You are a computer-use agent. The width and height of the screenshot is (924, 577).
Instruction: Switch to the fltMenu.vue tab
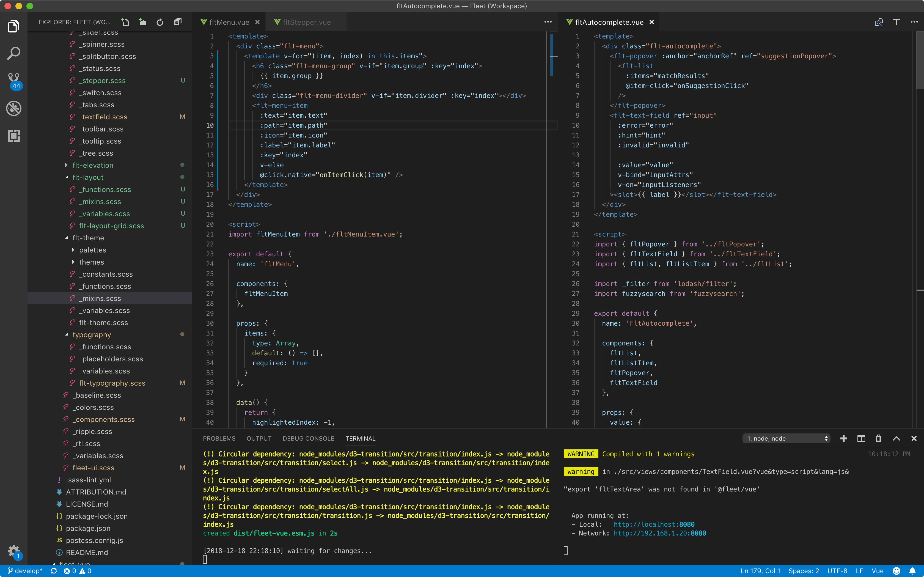[229, 22]
